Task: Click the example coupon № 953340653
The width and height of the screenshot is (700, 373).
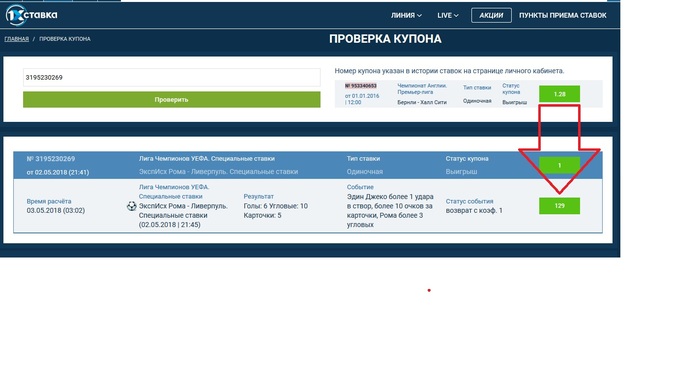Action: click(x=361, y=86)
